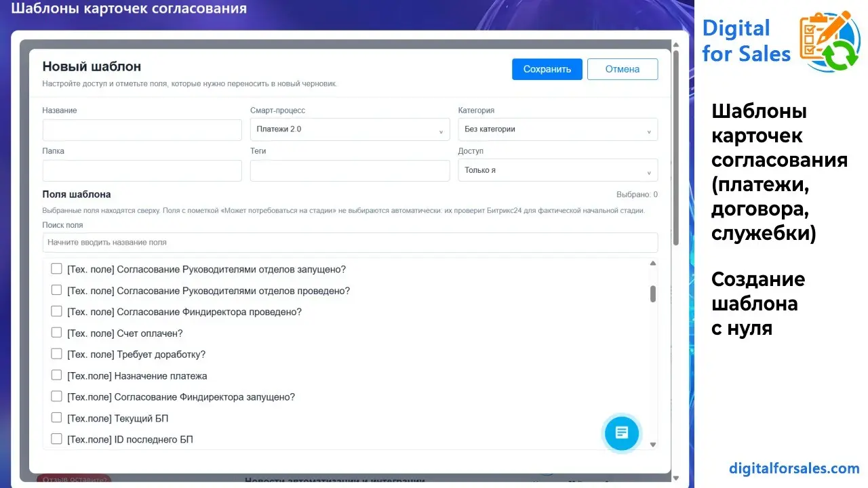Click the modal window vertical scrollbar

[x=675, y=146]
